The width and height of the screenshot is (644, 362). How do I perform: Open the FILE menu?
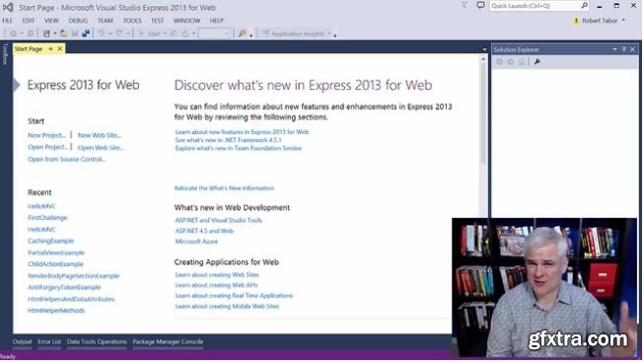(x=7, y=21)
